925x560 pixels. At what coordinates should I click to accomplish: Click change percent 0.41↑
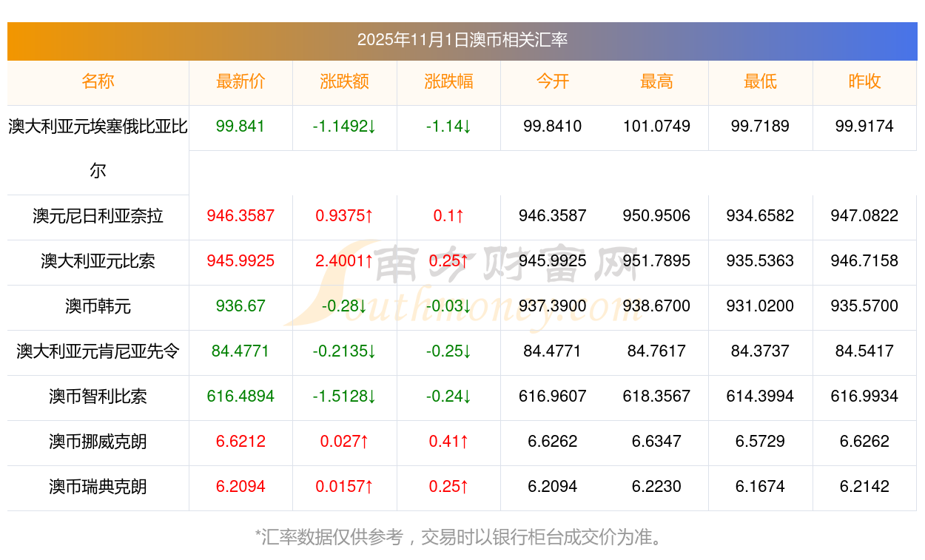click(448, 442)
